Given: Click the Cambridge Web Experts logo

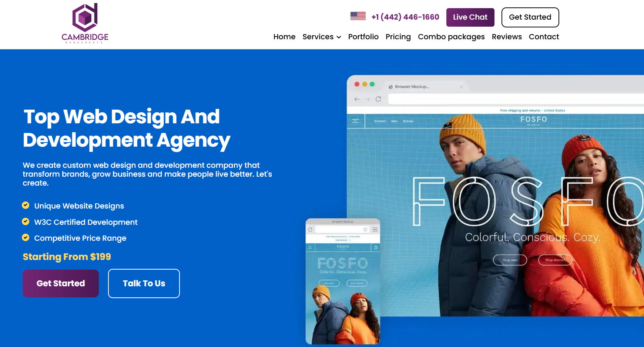Looking at the screenshot, I should click(x=85, y=23).
